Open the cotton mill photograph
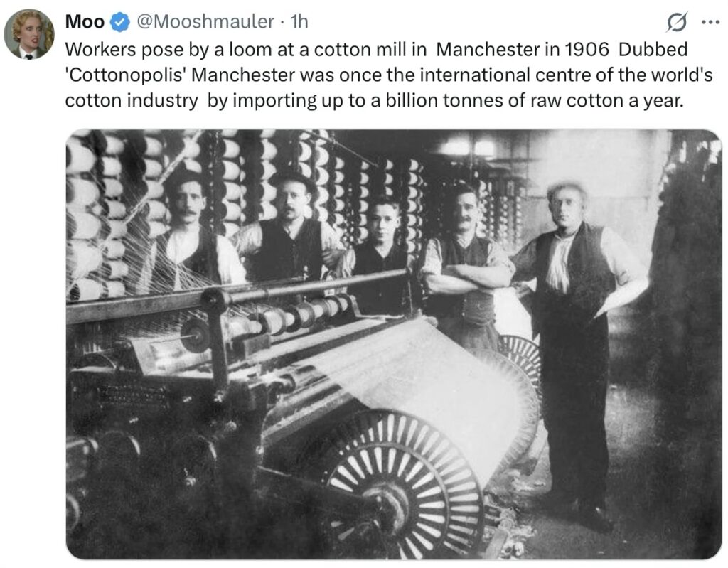728x568 pixels. point(394,344)
